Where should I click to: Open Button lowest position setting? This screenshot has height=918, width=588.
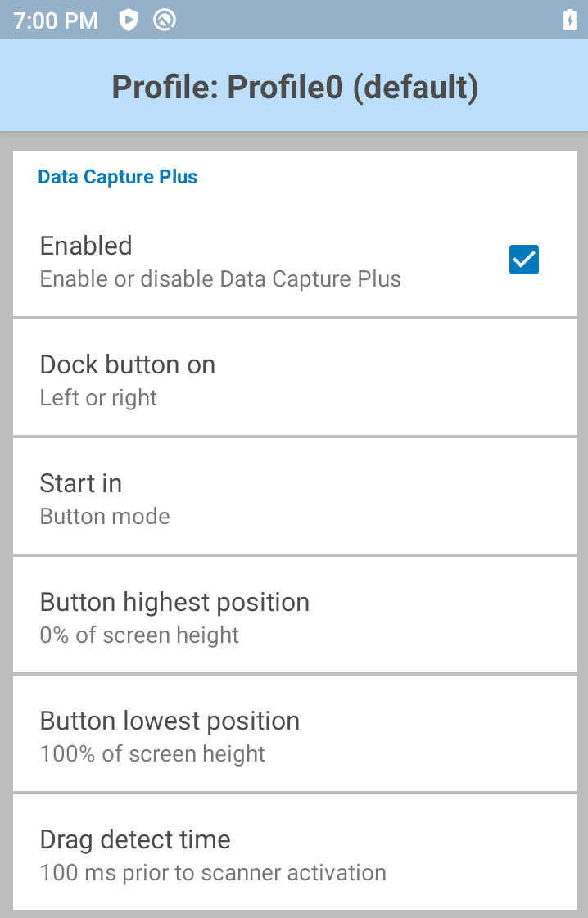tap(295, 735)
